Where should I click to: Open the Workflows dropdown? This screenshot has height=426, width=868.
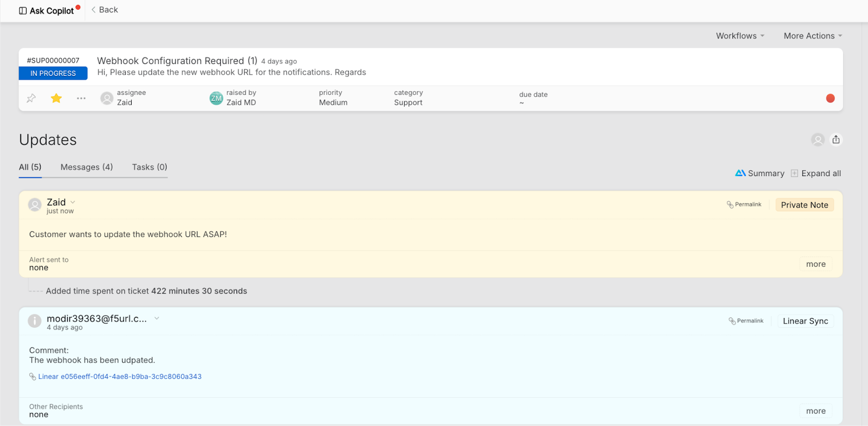[740, 36]
